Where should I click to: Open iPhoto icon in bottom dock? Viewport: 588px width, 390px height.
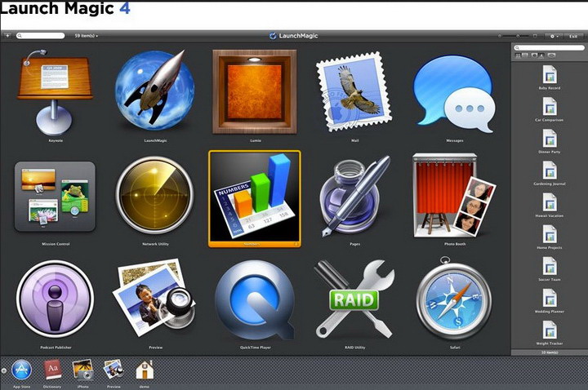point(82,370)
